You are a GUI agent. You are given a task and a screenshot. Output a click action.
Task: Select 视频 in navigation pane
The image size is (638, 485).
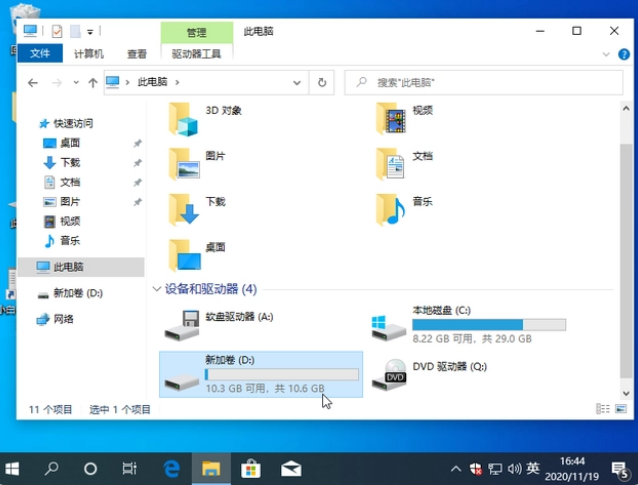point(70,221)
